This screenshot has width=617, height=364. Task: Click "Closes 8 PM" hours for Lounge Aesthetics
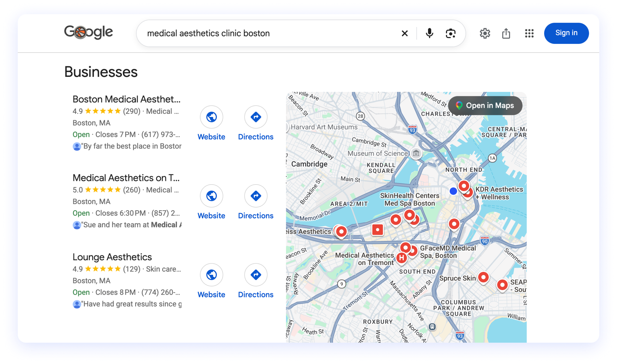[115, 292]
